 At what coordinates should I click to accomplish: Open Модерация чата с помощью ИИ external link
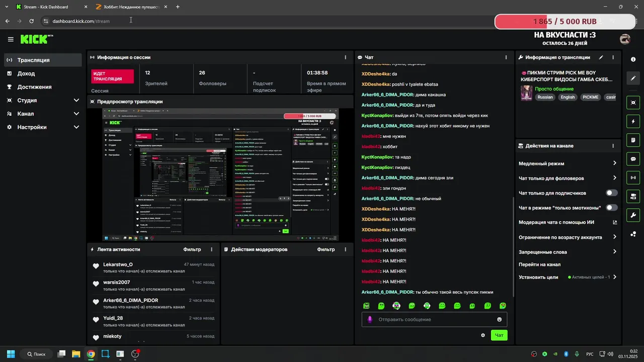(615, 222)
